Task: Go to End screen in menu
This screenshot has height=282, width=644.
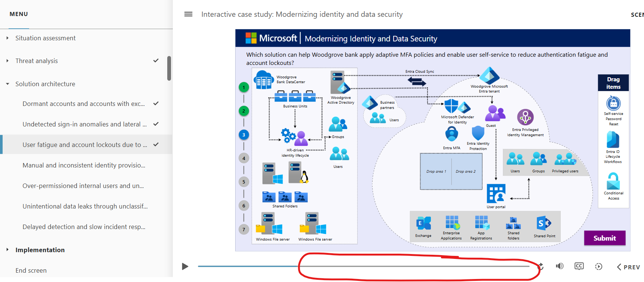Action: click(x=31, y=270)
